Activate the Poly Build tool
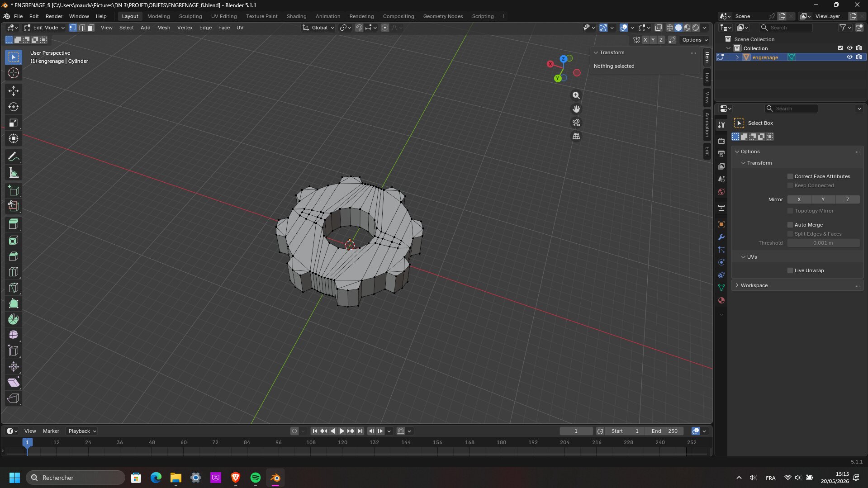Viewport: 868px width, 488px height. point(14,303)
